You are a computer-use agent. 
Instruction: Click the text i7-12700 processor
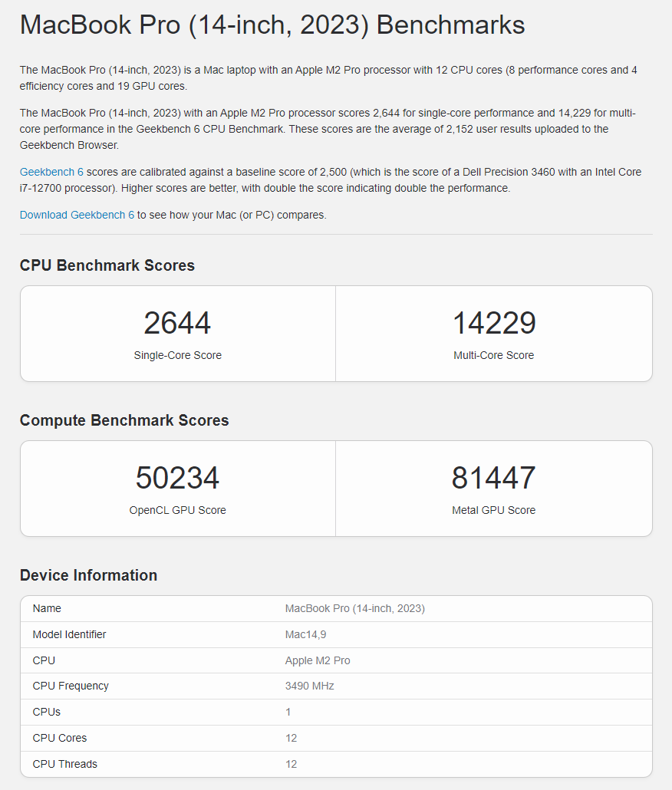tap(68, 188)
